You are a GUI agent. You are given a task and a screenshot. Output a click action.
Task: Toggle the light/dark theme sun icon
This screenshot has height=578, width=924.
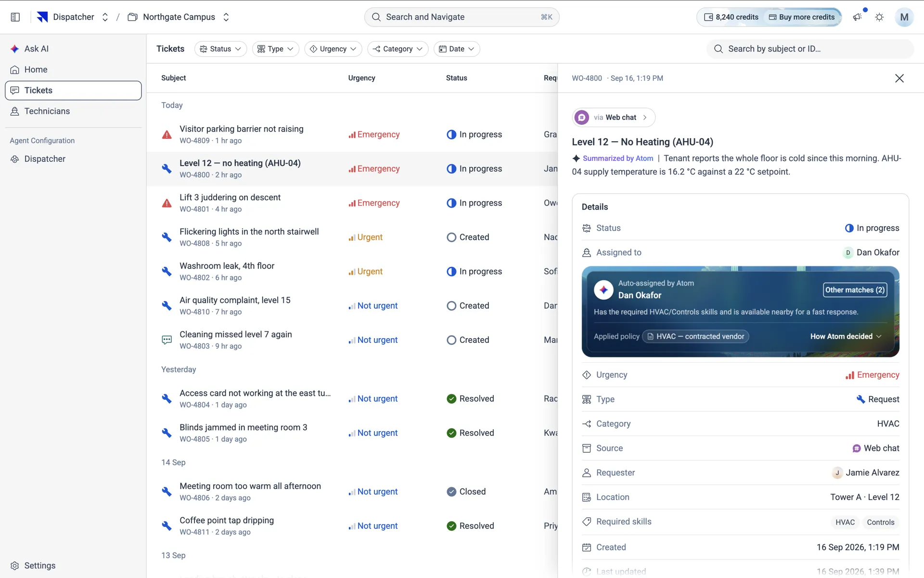coord(879,17)
